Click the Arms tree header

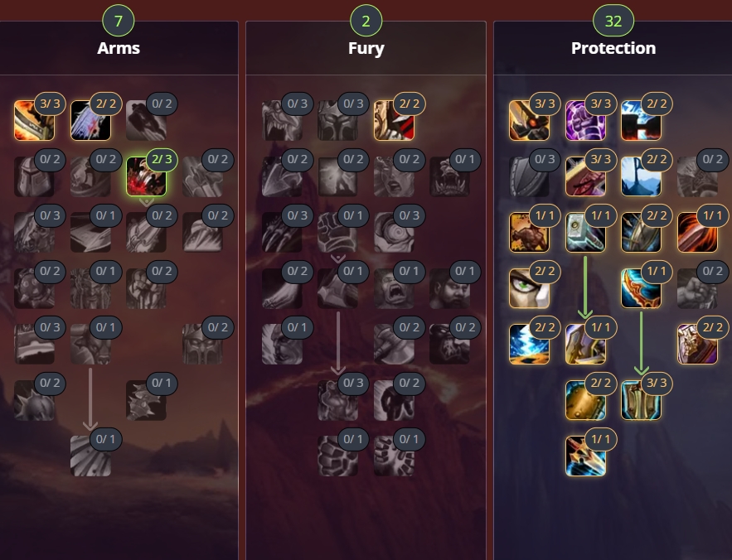[119, 48]
